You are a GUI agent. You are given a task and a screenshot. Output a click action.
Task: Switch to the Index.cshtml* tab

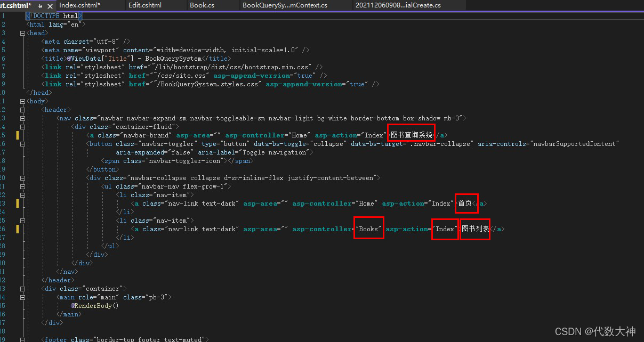coord(79,5)
